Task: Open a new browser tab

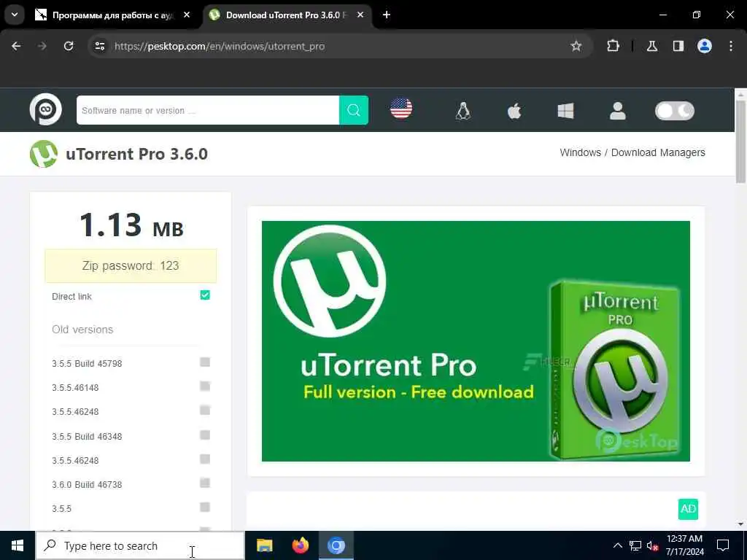Action: [387, 15]
